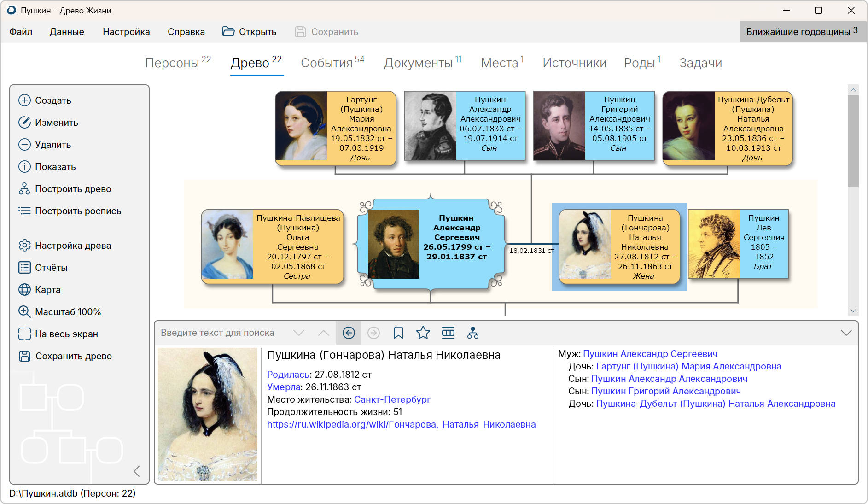Click the columns layout icon in info toolbar
The image size is (868, 504).
click(x=448, y=333)
